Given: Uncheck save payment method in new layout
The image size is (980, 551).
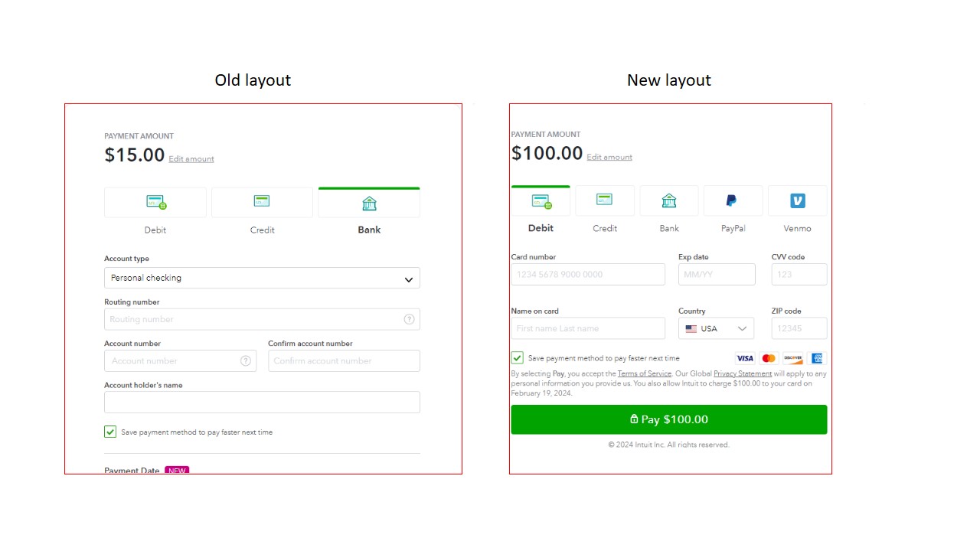Looking at the screenshot, I should [518, 358].
